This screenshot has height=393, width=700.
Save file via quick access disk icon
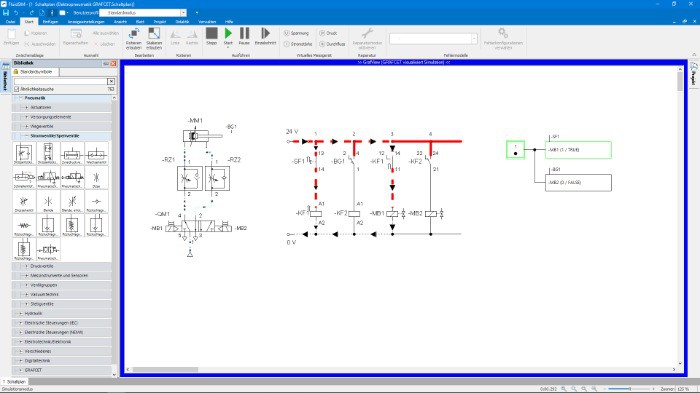[x=6, y=13]
